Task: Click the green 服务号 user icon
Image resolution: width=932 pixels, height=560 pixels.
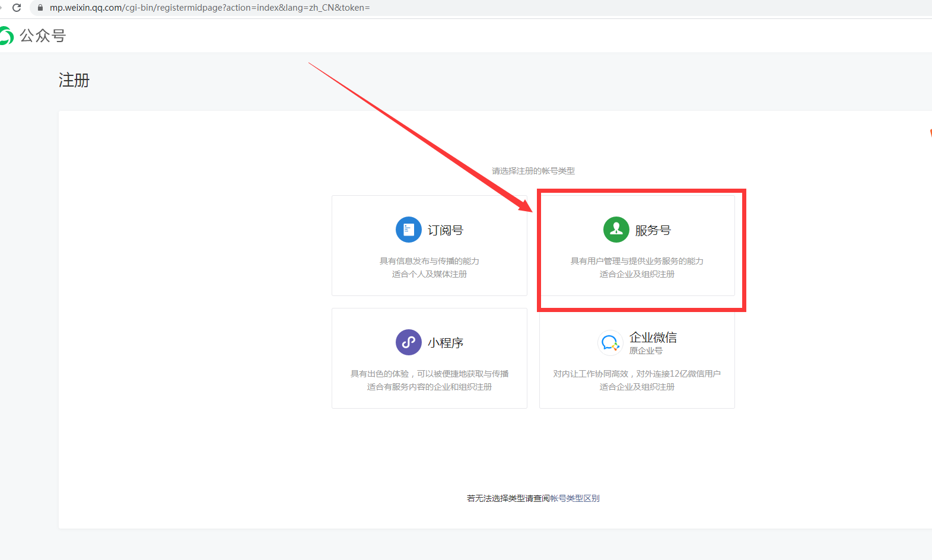Action: pos(616,230)
